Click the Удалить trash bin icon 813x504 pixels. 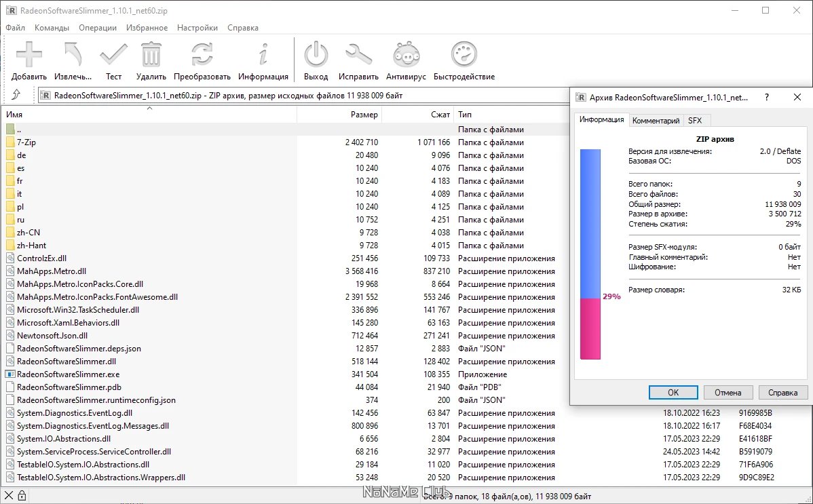click(151, 54)
